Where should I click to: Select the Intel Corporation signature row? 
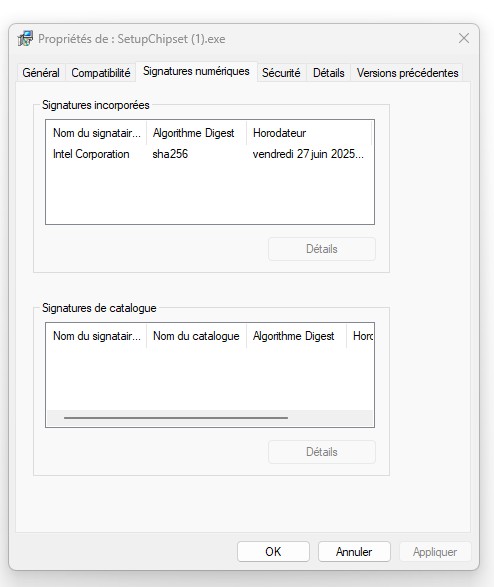(x=210, y=154)
